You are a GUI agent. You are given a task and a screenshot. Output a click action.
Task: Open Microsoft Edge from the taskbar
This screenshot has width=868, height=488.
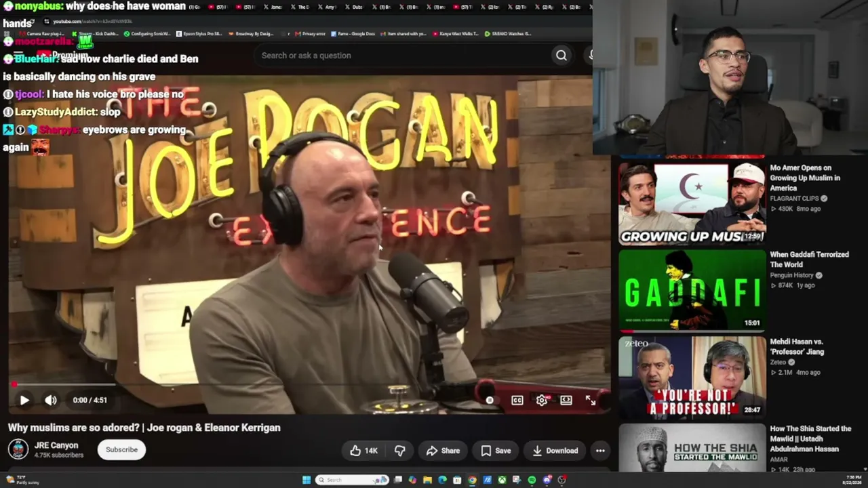tap(442, 480)
